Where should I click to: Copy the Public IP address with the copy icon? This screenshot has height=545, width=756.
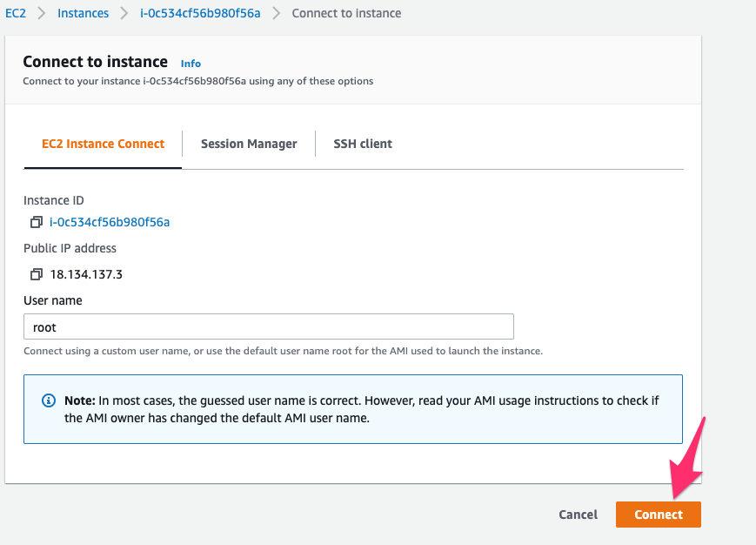coord(36,274)
